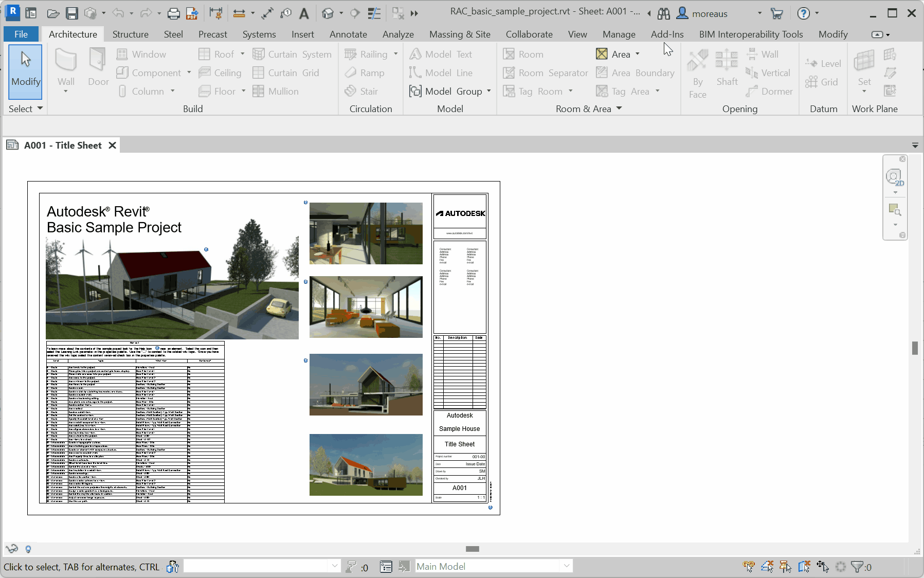
Task: Open the Main Model design options dropdown
Action: click(x=566, y=566)
